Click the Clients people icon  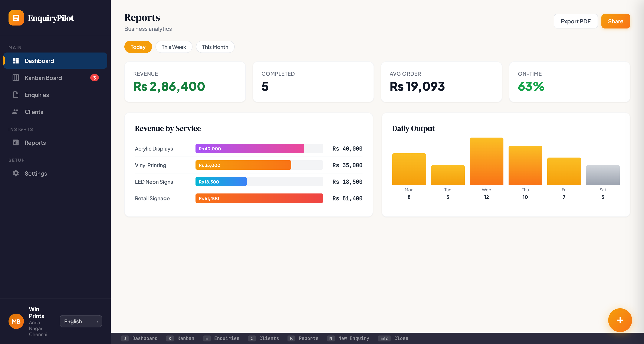click(15, 112)
